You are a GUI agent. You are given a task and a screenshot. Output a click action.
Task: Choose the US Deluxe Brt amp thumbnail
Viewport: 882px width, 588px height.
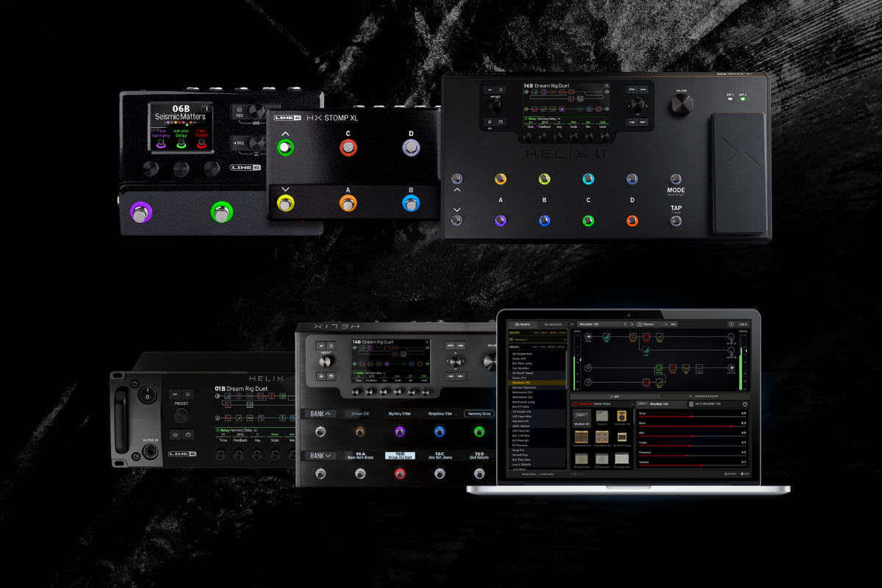click(x=602, y=459)
